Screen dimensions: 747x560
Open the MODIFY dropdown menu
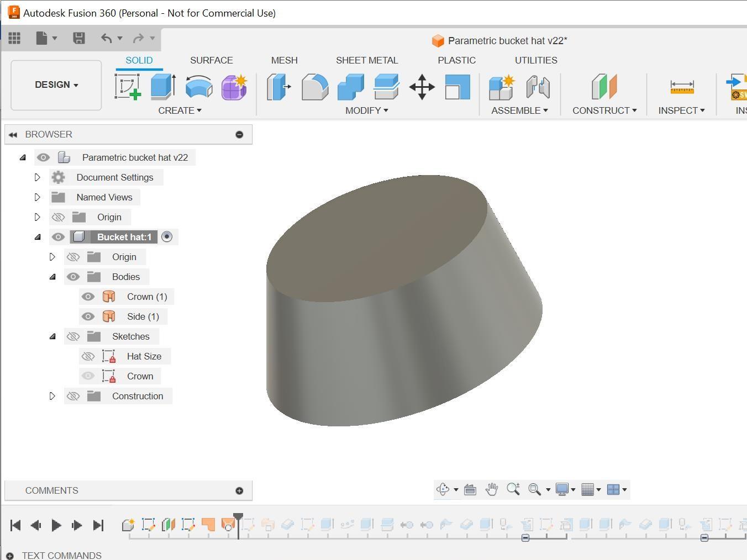pyautogui.click(x=367, y=110)
